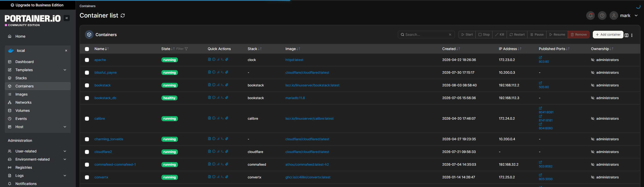Image resolution: width=644 pixels, height=187 pixels.
Task: Tick the bookstack_db container checkbox
Action: tap(87, 98)
